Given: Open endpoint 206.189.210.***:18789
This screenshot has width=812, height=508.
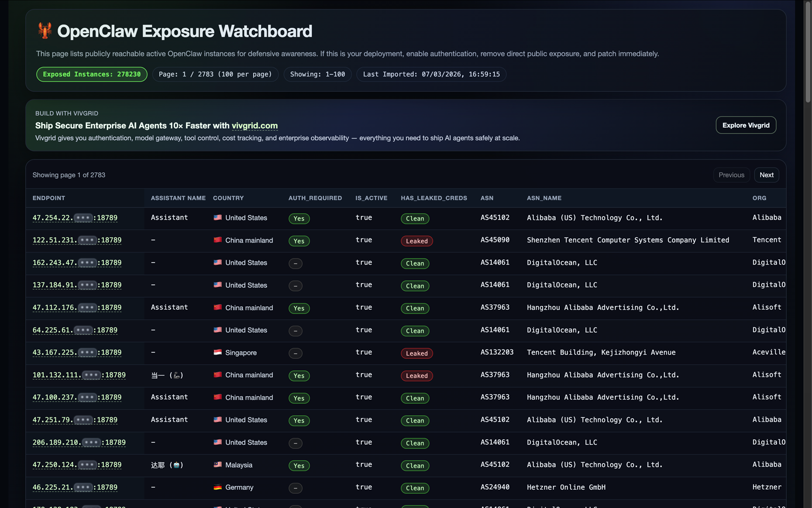Looking at the screenshot, I should (79, 442).
